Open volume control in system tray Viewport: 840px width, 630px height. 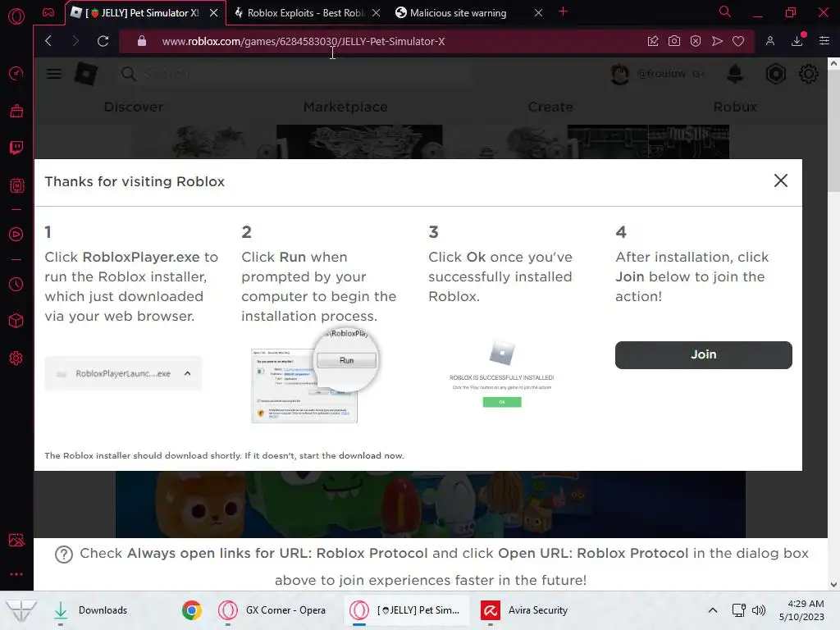(x=759, y=610)
